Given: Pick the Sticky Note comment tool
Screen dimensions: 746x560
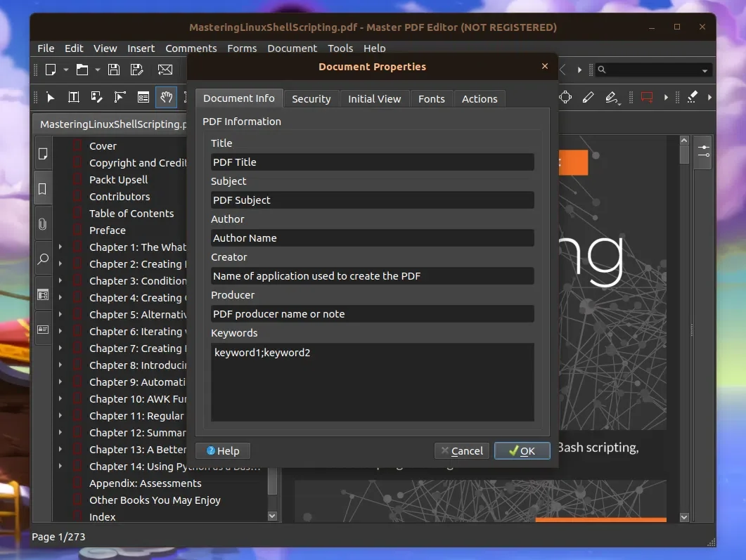Looking at the screenshot, I should (x=646, y=97).
